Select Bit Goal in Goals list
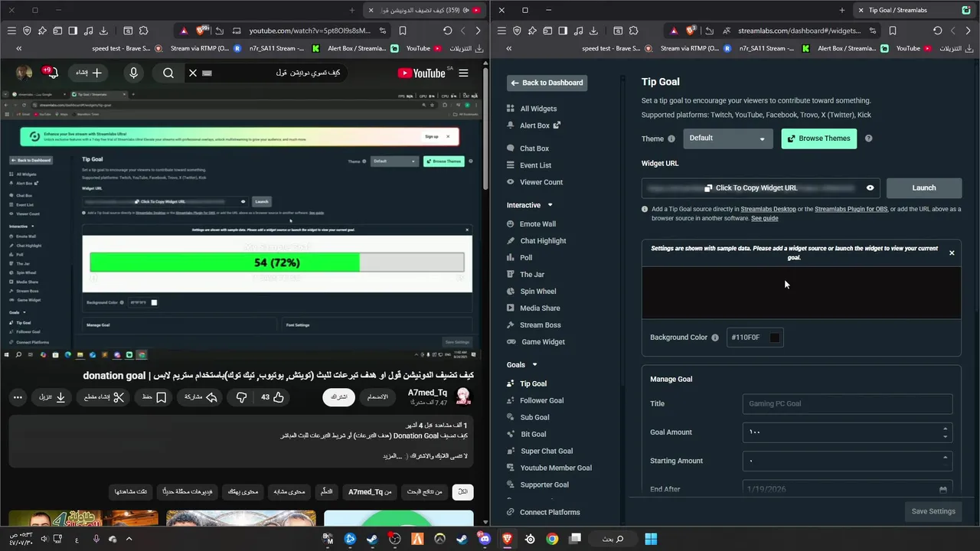This screenshot has height=551, width=980. point(527,434)
